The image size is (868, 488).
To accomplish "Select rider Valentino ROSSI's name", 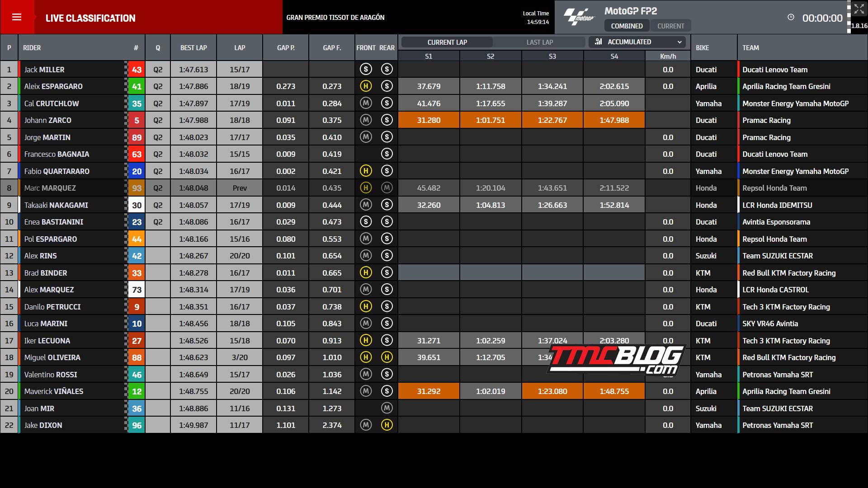I will point(51,375).
